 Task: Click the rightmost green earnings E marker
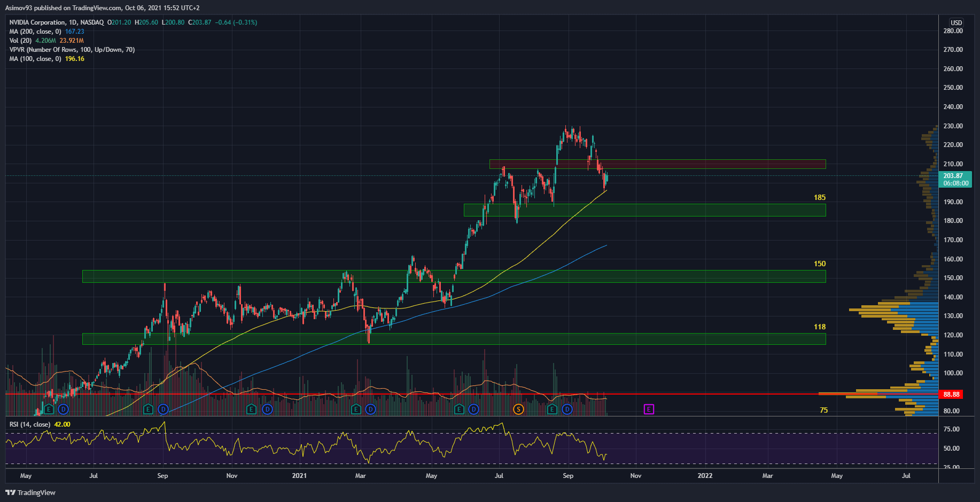552,410
